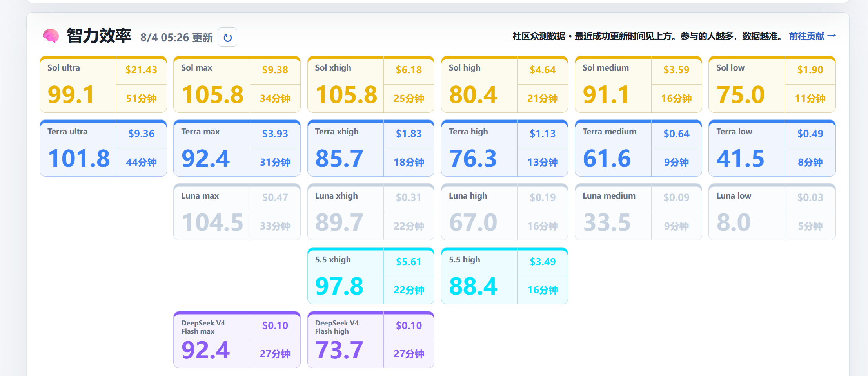This screenshot has width=868, height=376.
Task: Select the 8/4 05:26 更新 timestamp
Action: pyautogui.click(x=176, y=38)
